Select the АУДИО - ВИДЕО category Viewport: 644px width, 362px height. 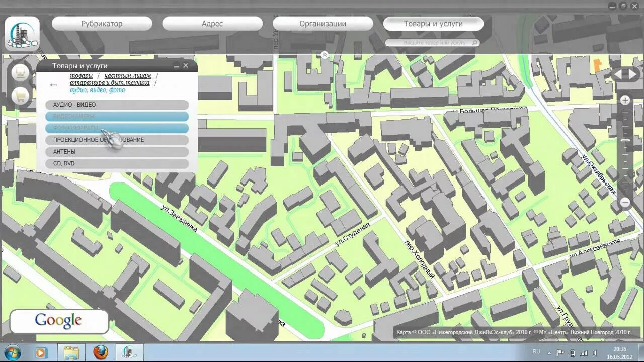point(117,105)
